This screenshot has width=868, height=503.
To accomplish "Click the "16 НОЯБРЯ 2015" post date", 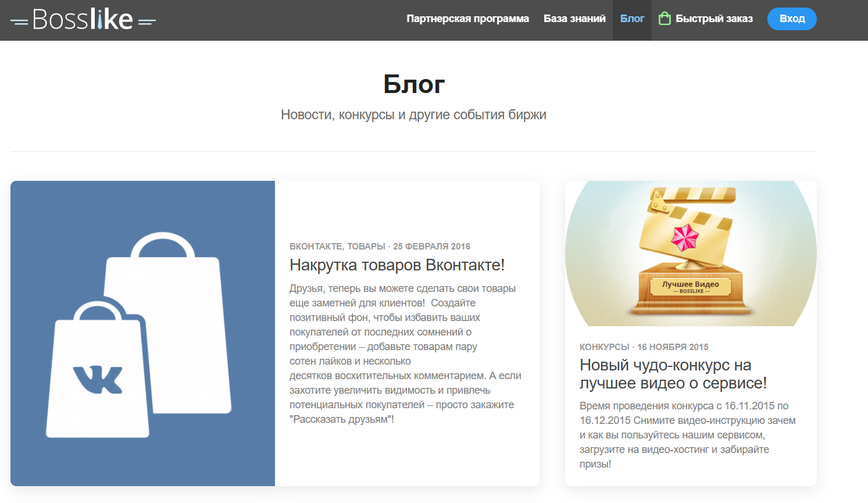I will pyautogui.click(x=673, y=347).
